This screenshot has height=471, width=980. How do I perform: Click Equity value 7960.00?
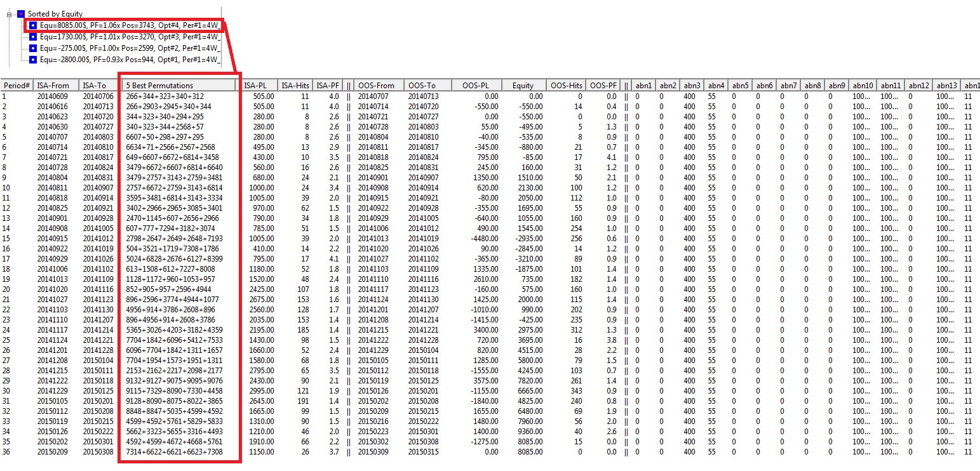pyautogui.click(x=529, y=421)
